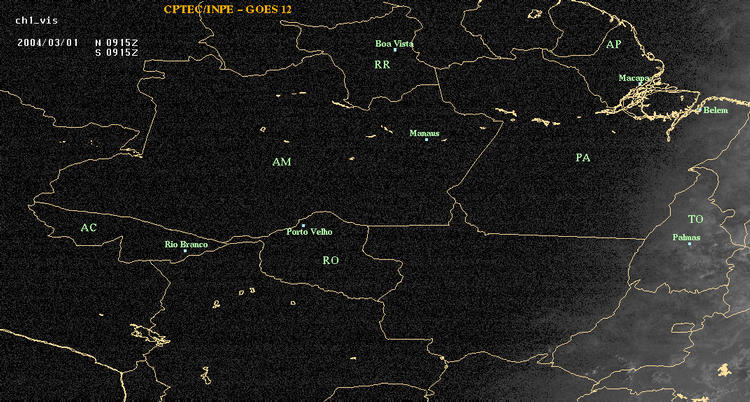Click the Palmas city label
The height and width of the screenshot is (402, 750).
(686, 237)
